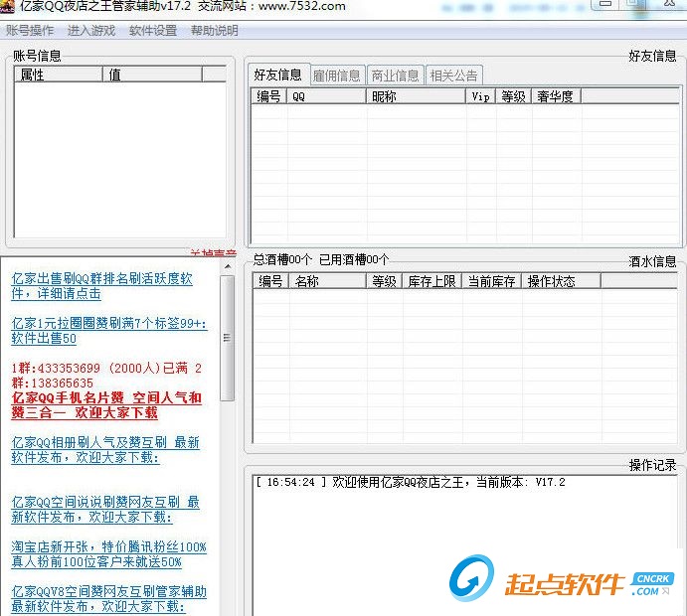Sort account info by 属性 column
The image size is (687, 616).
59,75
